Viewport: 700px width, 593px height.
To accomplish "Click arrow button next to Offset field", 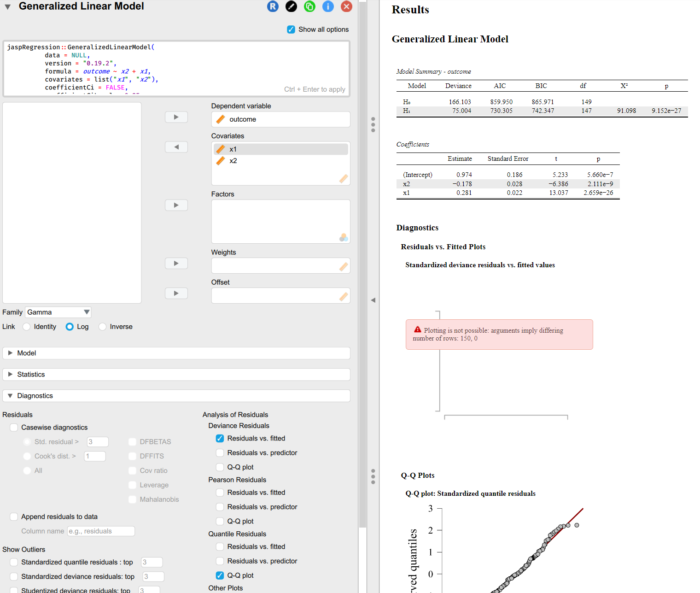I will pos(176,293).
